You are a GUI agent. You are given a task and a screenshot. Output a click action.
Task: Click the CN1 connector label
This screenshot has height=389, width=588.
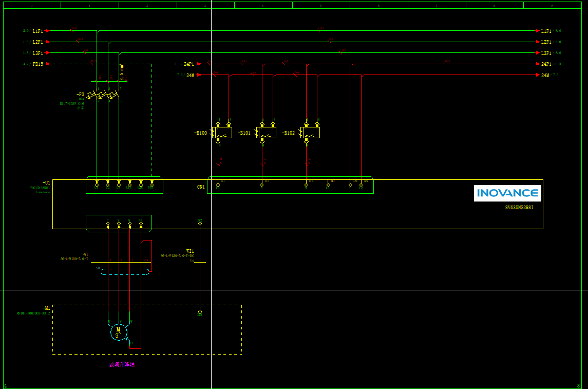click(x=201, y=187)
